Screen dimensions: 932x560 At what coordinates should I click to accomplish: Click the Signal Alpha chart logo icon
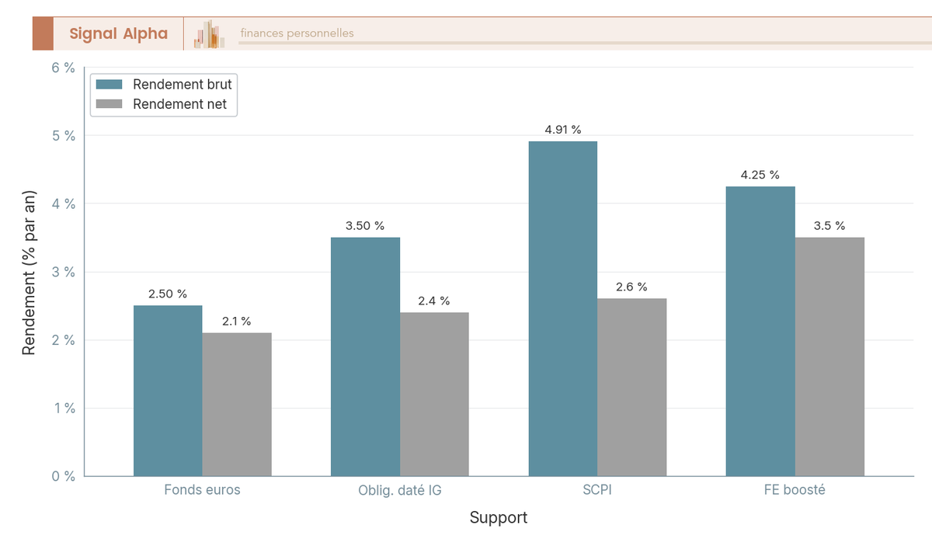click(209, 34)
